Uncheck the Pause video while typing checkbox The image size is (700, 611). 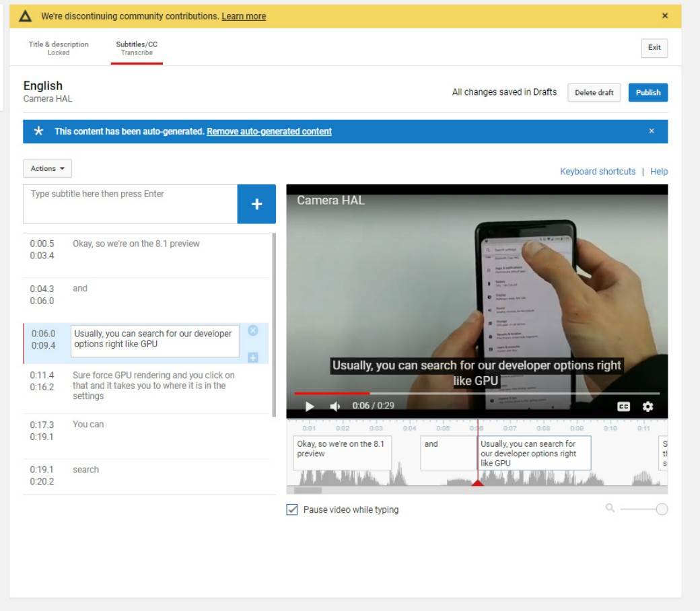point(293,509)
